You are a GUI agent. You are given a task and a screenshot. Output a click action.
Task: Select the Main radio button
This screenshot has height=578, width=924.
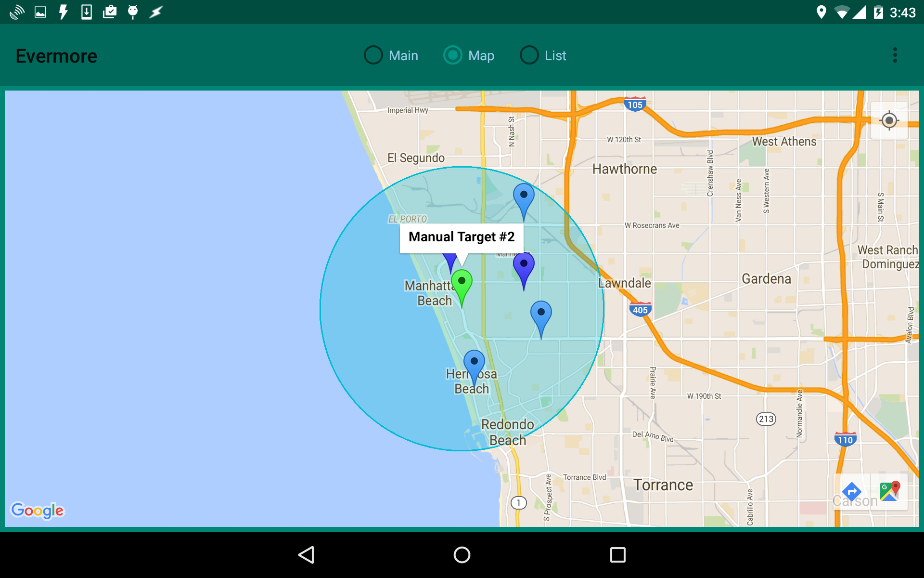[x=373, y=55]
